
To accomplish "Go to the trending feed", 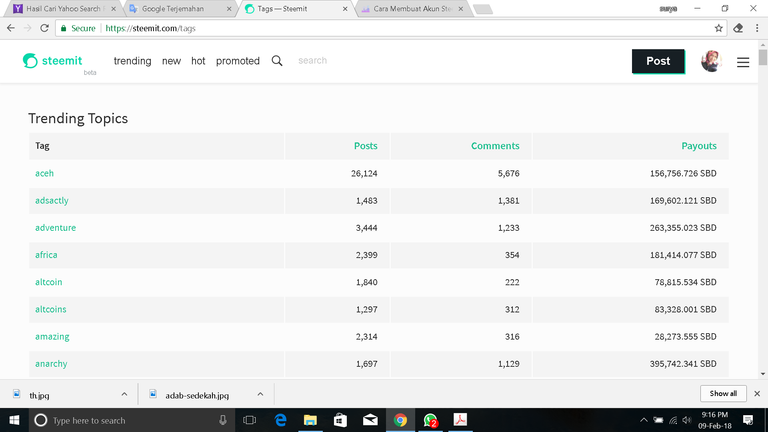I will 132,61.
